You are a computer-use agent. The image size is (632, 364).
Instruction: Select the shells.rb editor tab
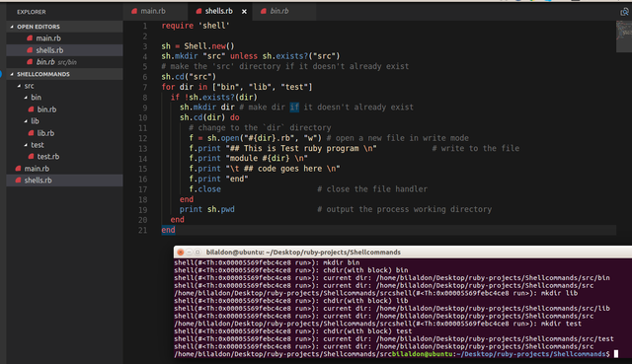(220, 11)
